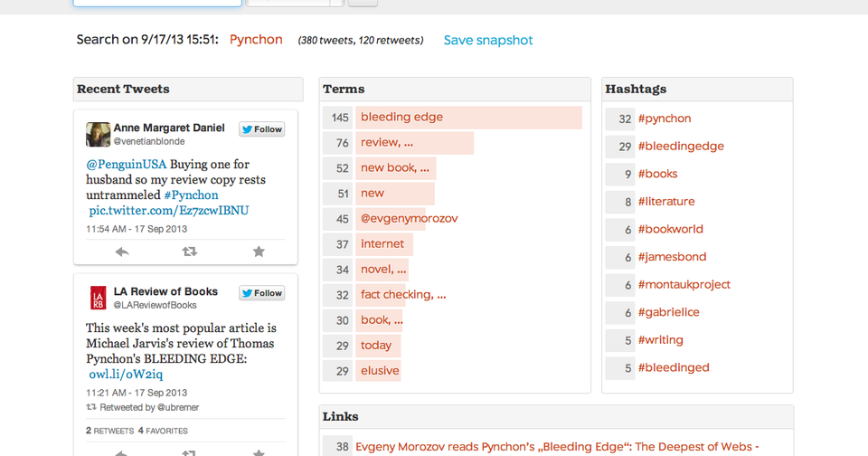Retweet Anne Margaret Daniel's tweet
This screenshot has height=456, width=868.
[x=189, y=252]
